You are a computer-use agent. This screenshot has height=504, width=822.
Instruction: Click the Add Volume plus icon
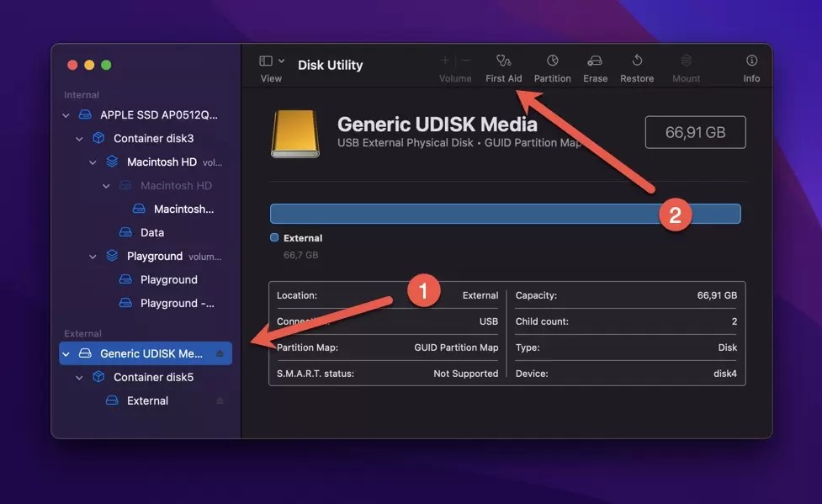pyautogui.click(x=444, y=61)
